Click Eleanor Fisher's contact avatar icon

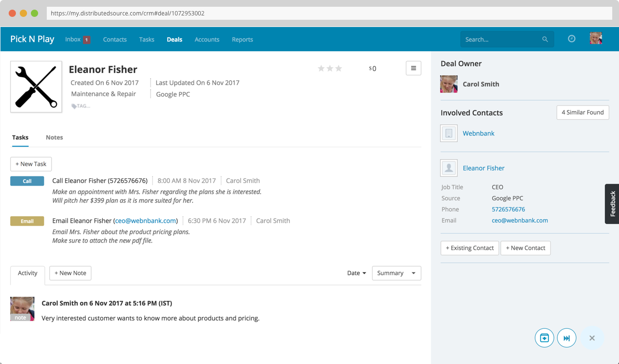click(x=449, y=168)
